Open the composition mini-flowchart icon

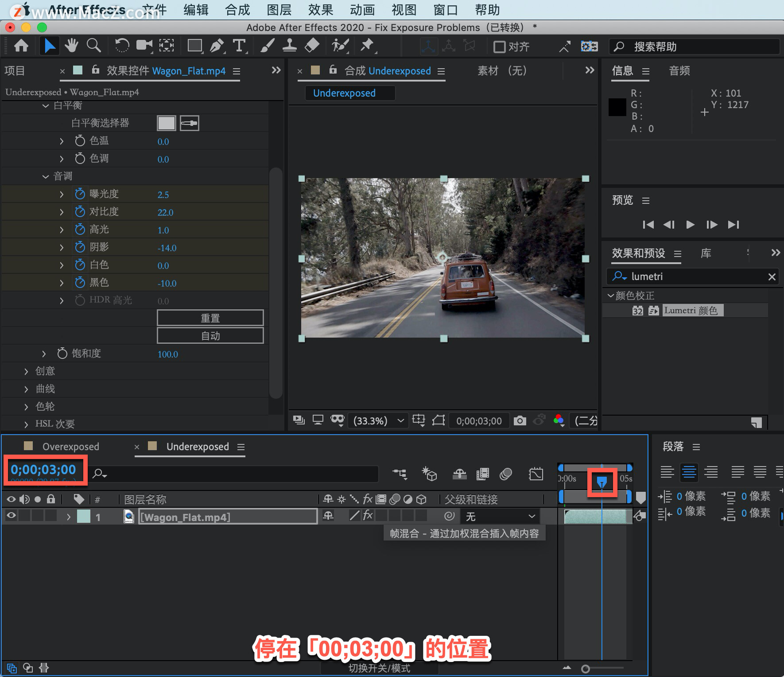400,474
